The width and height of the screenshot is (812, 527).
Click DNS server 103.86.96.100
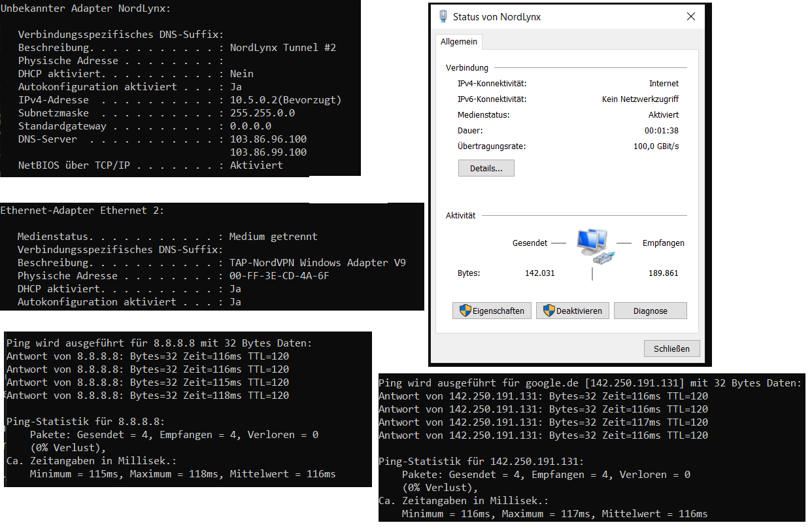coord(268,139)
